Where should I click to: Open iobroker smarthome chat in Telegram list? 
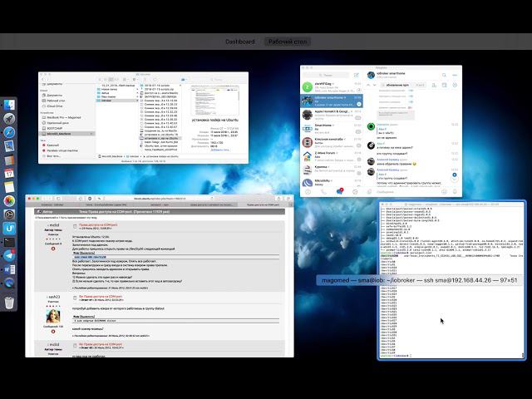coord(332,101)
